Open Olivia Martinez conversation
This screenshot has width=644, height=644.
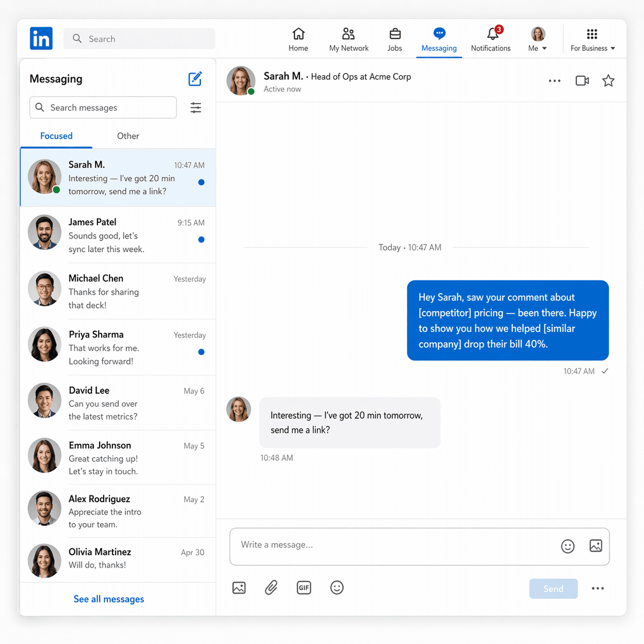118,560
